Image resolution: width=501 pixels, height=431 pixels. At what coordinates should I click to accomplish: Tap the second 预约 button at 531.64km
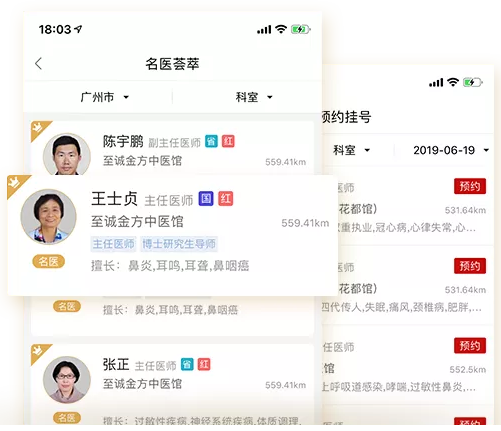(470, 266)
